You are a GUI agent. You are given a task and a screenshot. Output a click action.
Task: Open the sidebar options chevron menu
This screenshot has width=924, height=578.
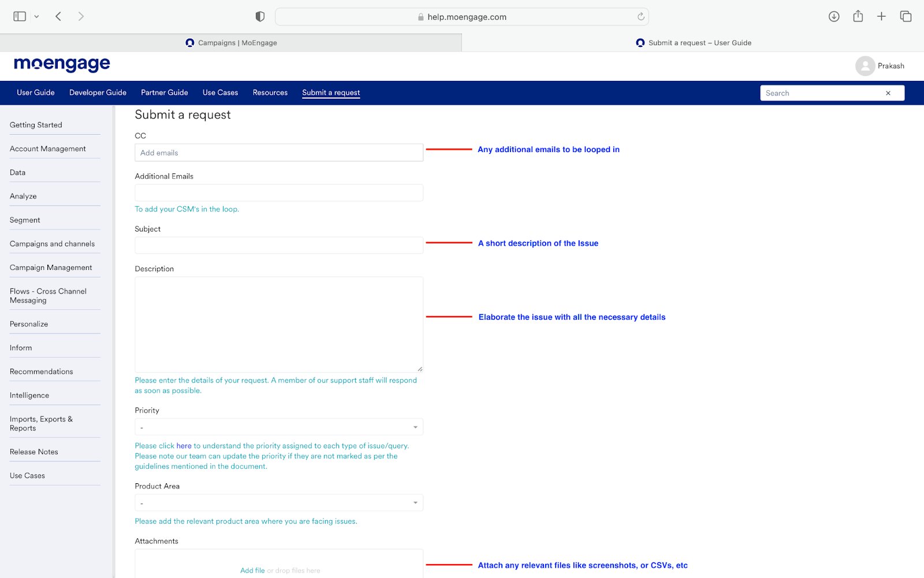[x=36, y=17]
